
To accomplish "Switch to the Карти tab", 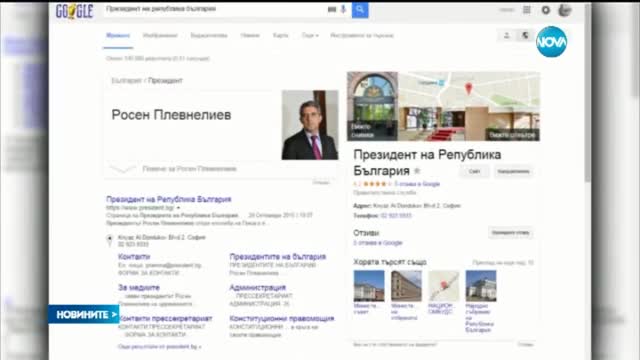I will pyautogui.click(x=280, y=36).
